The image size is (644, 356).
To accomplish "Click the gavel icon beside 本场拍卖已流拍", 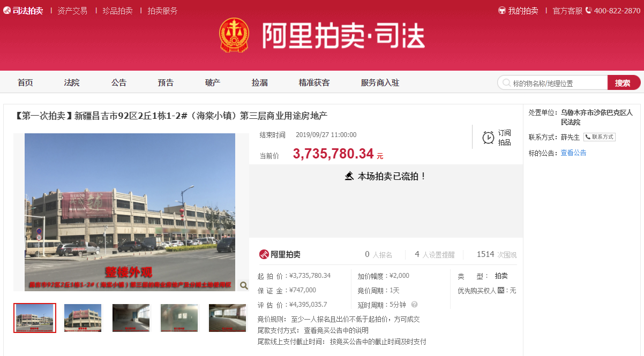I will [349, 176].
